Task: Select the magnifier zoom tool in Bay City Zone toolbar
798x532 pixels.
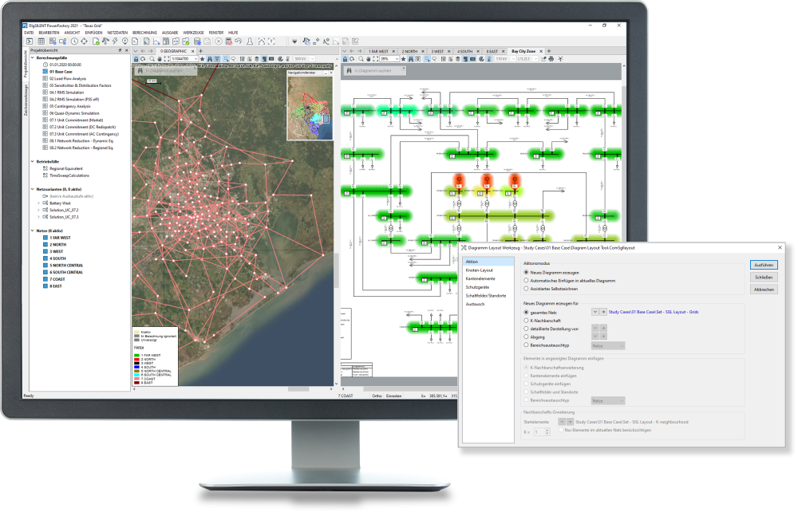Action: [361, 59]
